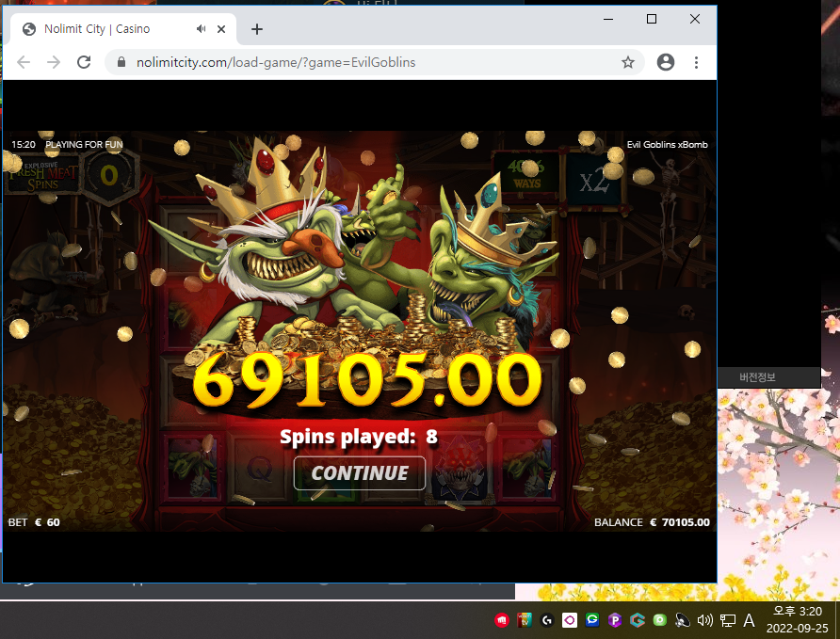Open the Chrome profile avatar menu
The image size is (840, 639).
coord(666,62)
